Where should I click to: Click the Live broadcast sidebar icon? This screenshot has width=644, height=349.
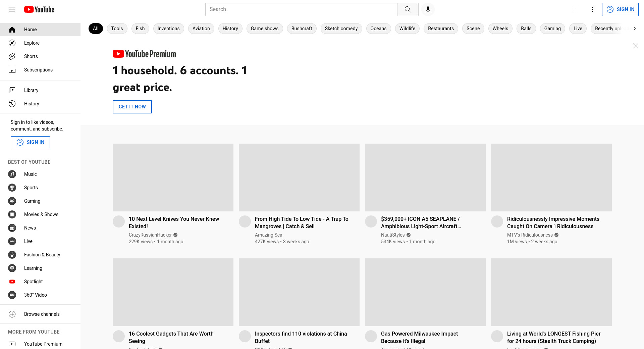12,241
